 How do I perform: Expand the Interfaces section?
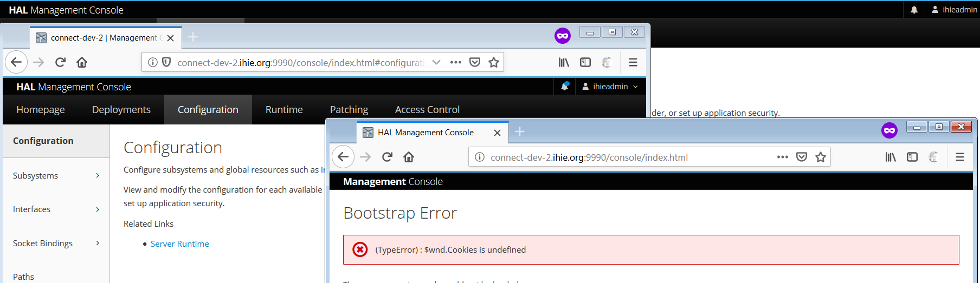(x=56, y=209)
